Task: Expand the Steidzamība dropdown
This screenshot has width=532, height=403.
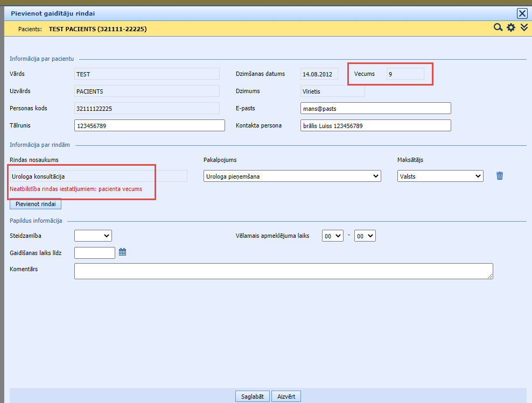Action: click(x=93, y=236)
